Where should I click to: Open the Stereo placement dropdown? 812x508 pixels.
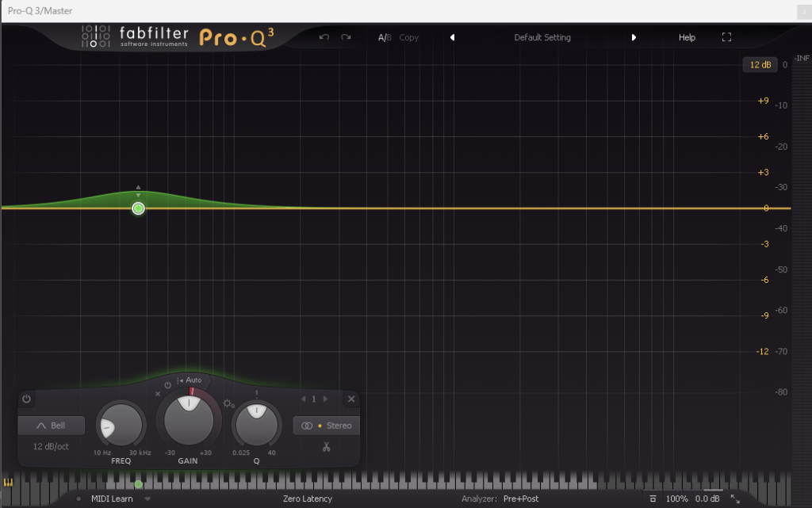click(x=326, y=426)
